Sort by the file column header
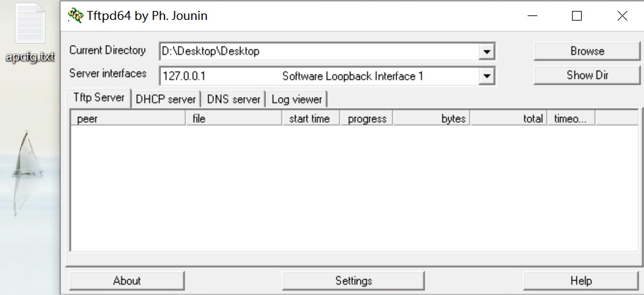Screen dimensions: 644x295 click(234, 119)
